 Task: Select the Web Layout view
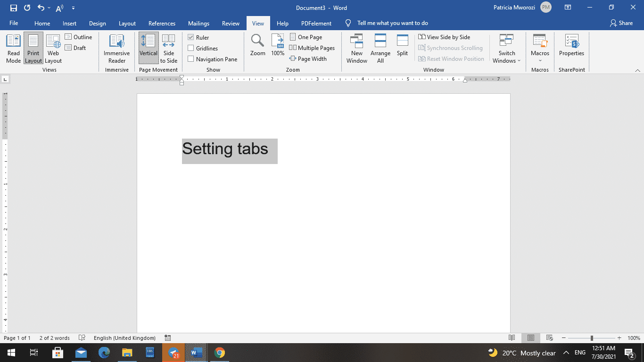coord(53,48)
